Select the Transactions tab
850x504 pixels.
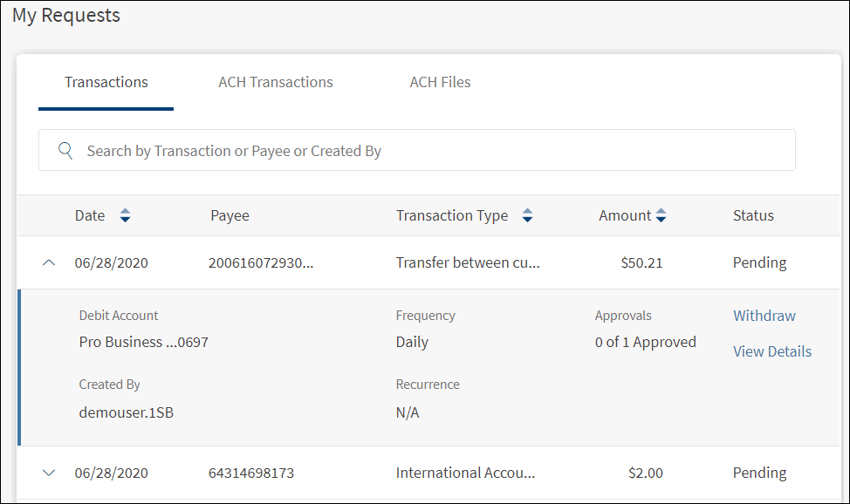point(106,82)
